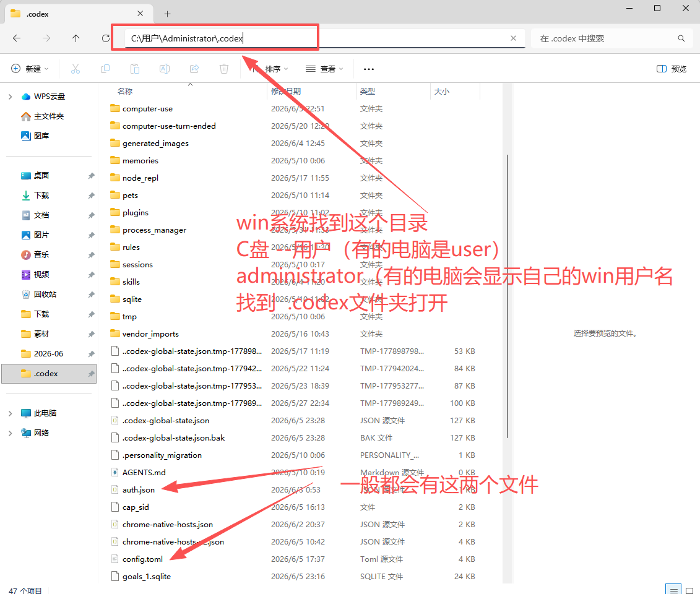Click the Rename icon in toolbar
The width and height of the screenshot is (700, 594).
pyautogui.click(x=165, y=69)
